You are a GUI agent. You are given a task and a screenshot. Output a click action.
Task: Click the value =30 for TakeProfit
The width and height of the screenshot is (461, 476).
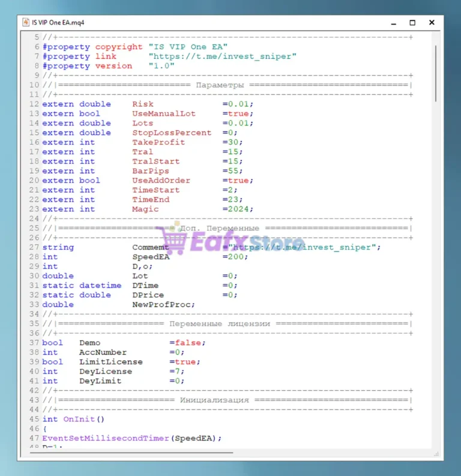coord(230,142)
